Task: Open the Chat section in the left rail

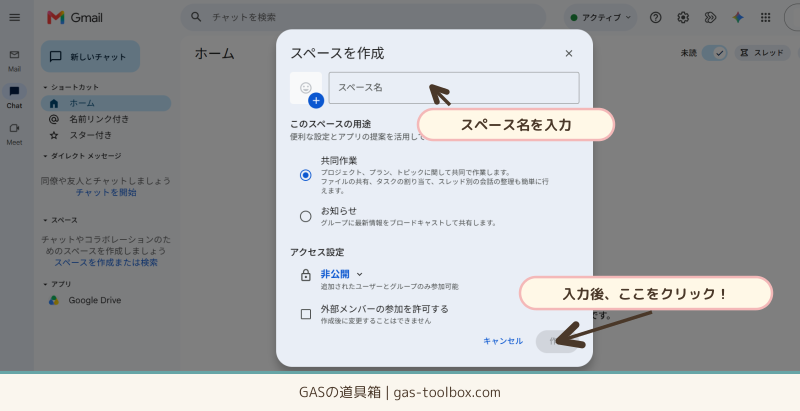Action: [14, 97]
